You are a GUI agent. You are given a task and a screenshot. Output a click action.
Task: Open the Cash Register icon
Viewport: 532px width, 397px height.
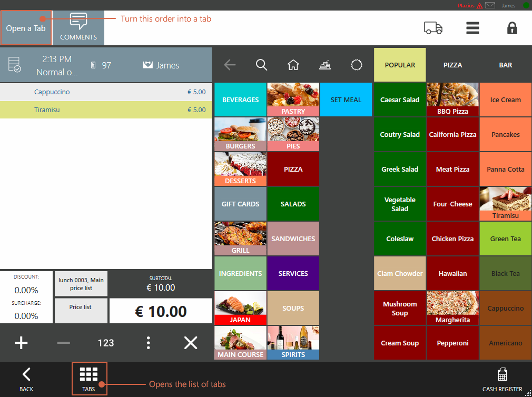tap(502, 379)
